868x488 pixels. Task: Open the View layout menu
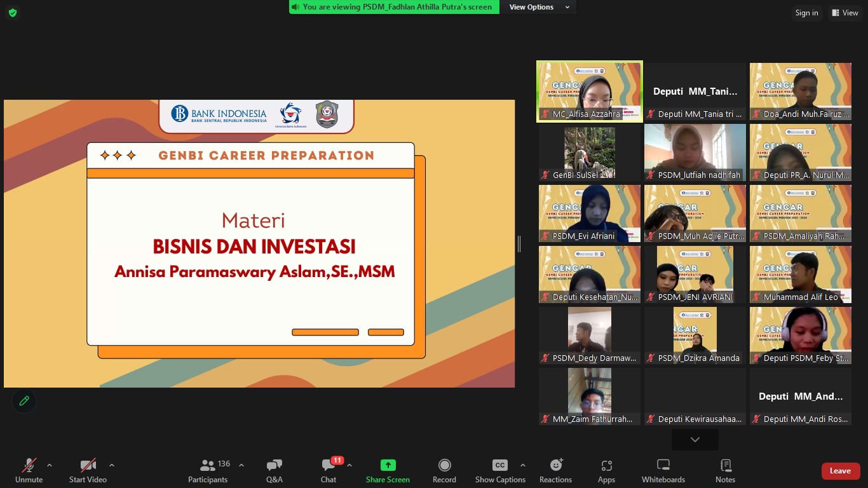(x=844, y=13)
